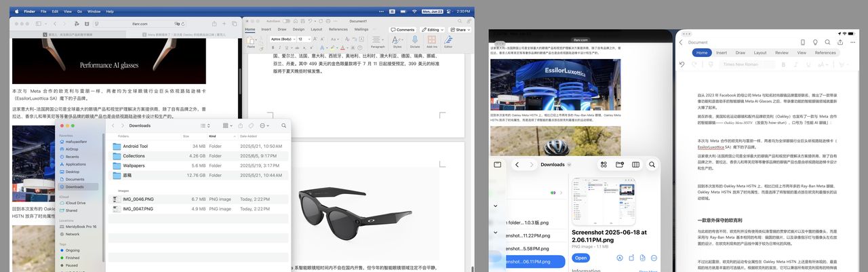Open Word Editing mode dropdown
This screenshot has height=272, width=868.
tap(431, 30)
